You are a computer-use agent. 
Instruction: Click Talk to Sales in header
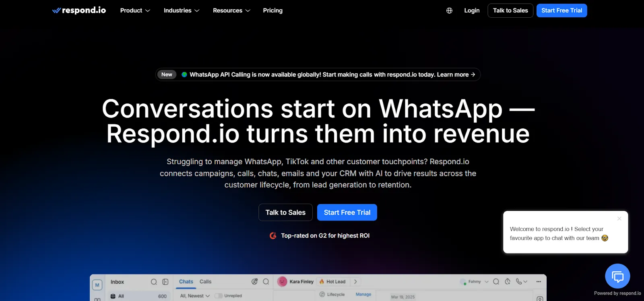(510, 10)
